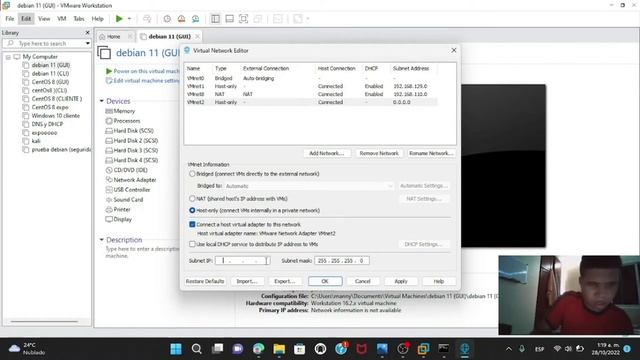The image size is (640, 360).
Task: Click the Enter Full Screen icon
Action: (x=243, y=19)
